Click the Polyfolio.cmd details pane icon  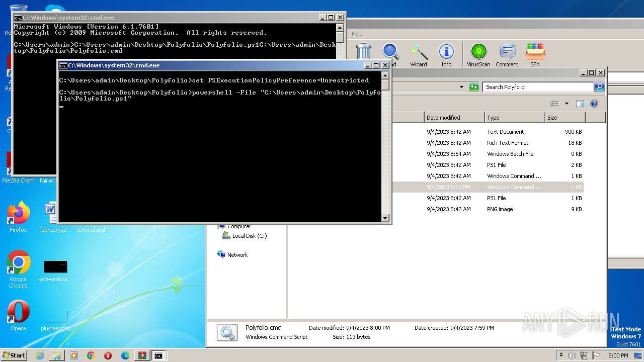[x=227, y=333]
